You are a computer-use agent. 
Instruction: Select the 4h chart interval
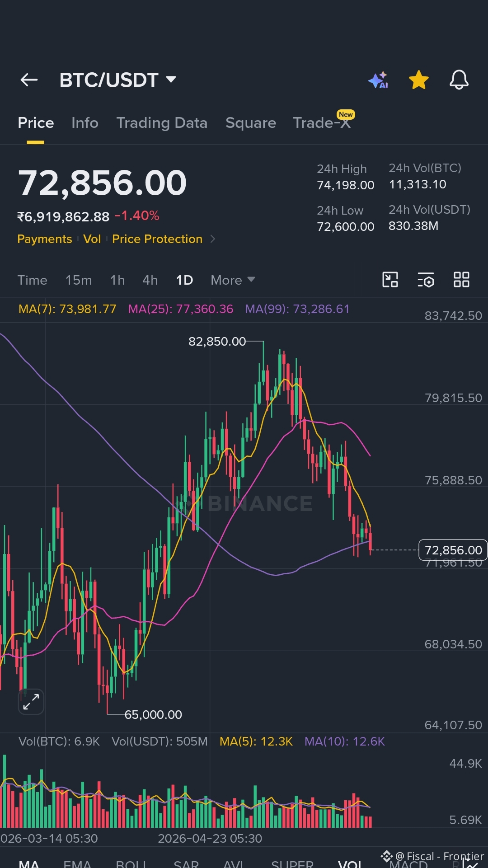[x=150, y=280]
